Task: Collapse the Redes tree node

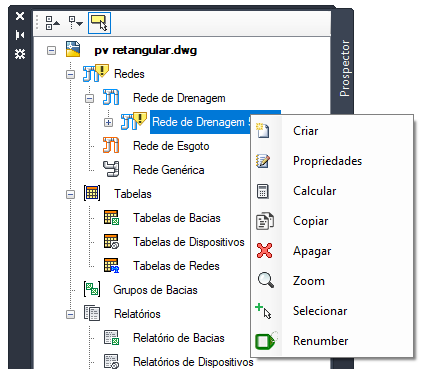Action: click(70, 74)
